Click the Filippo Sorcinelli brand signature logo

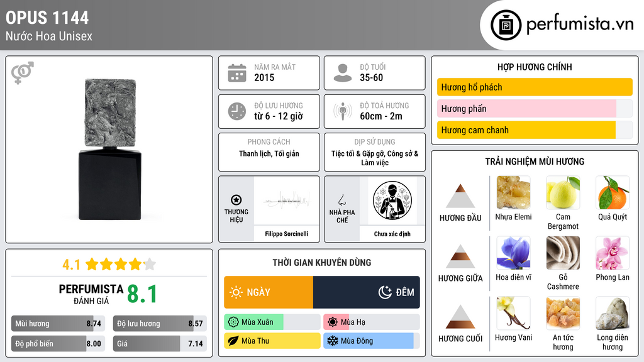point(287,201)
